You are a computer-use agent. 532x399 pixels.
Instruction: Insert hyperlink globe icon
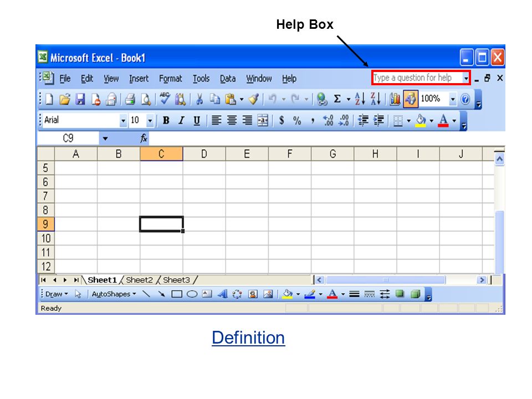pyautogui.click(x=321, y=99)
